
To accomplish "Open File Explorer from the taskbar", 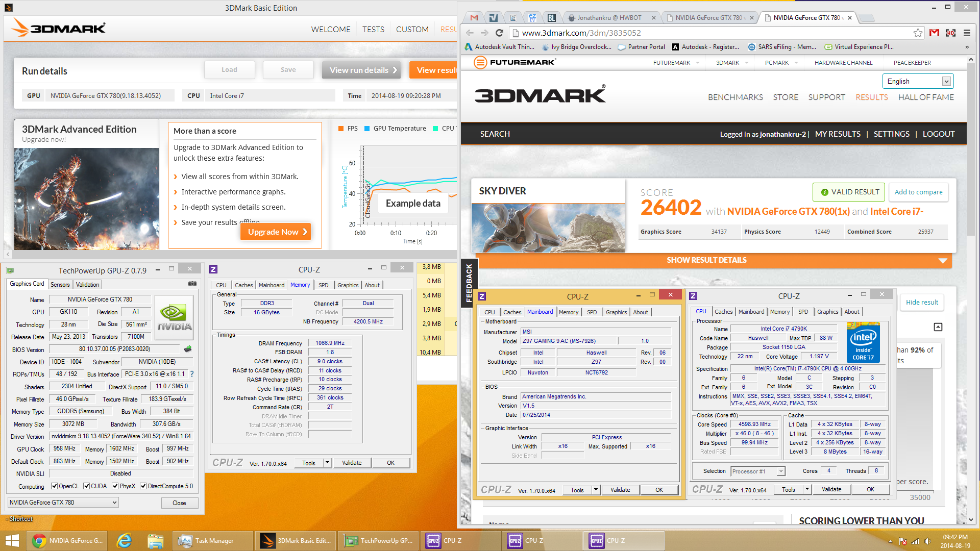I will click(155, 541).
